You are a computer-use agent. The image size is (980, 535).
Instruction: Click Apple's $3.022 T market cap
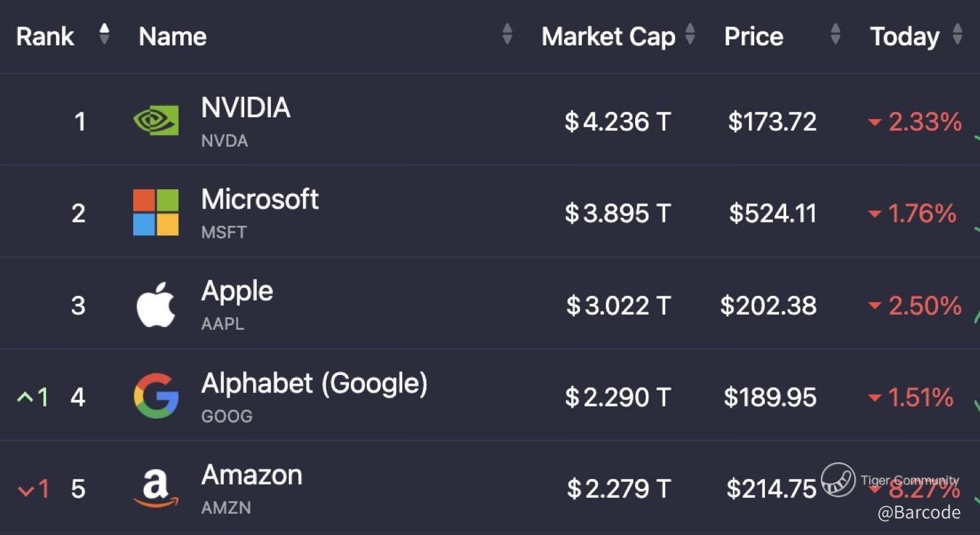point(618,305)
